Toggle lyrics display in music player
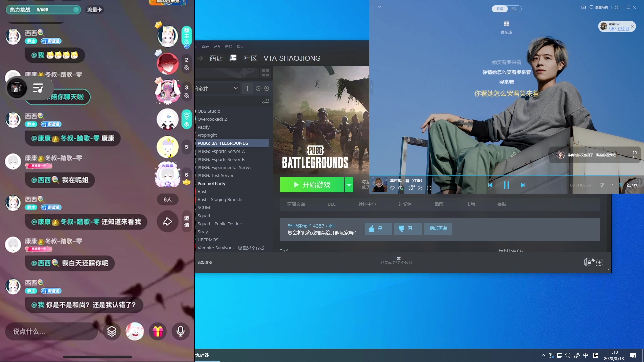 620,185
